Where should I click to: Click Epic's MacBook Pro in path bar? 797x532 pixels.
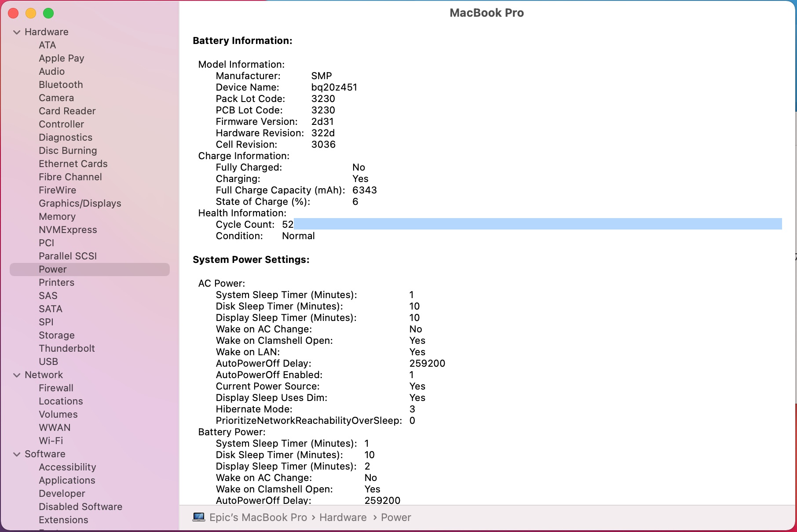click(258, 517)
